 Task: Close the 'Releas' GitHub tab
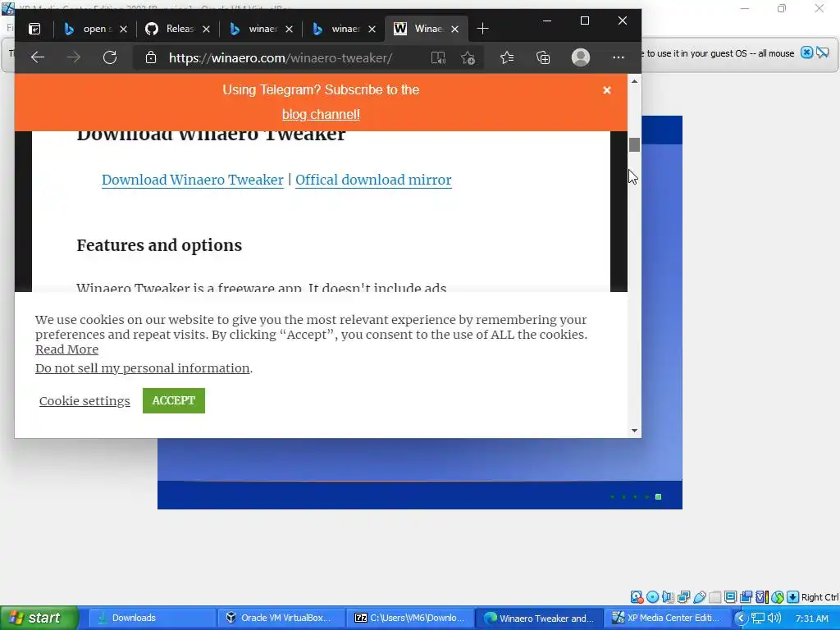pos(206,29)
